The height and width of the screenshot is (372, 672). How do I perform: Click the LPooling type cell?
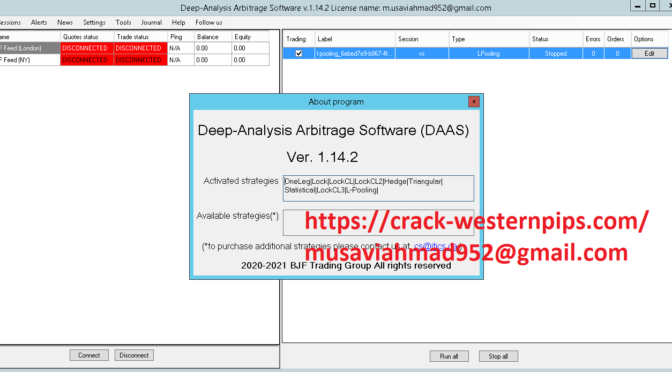[x=489, y=54]
